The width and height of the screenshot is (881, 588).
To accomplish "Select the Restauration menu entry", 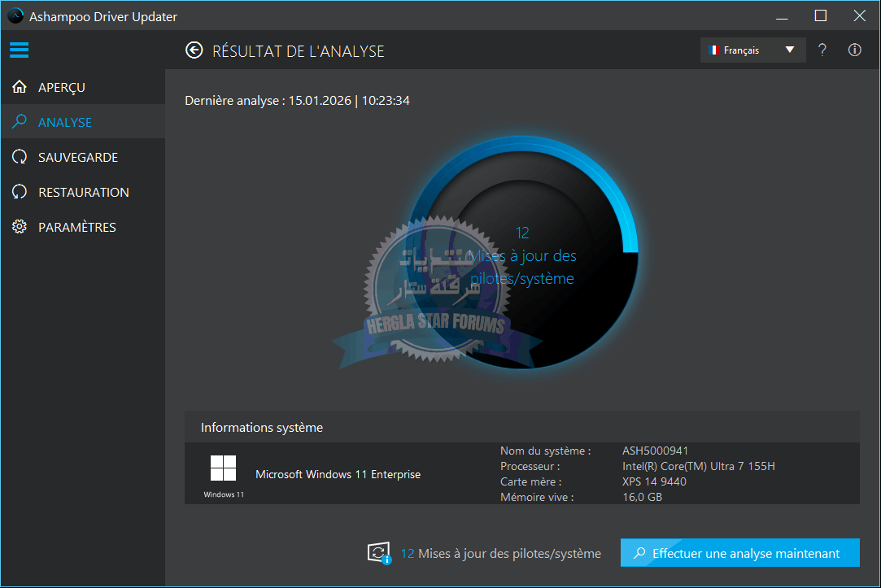I will click(x=84, y=192).
